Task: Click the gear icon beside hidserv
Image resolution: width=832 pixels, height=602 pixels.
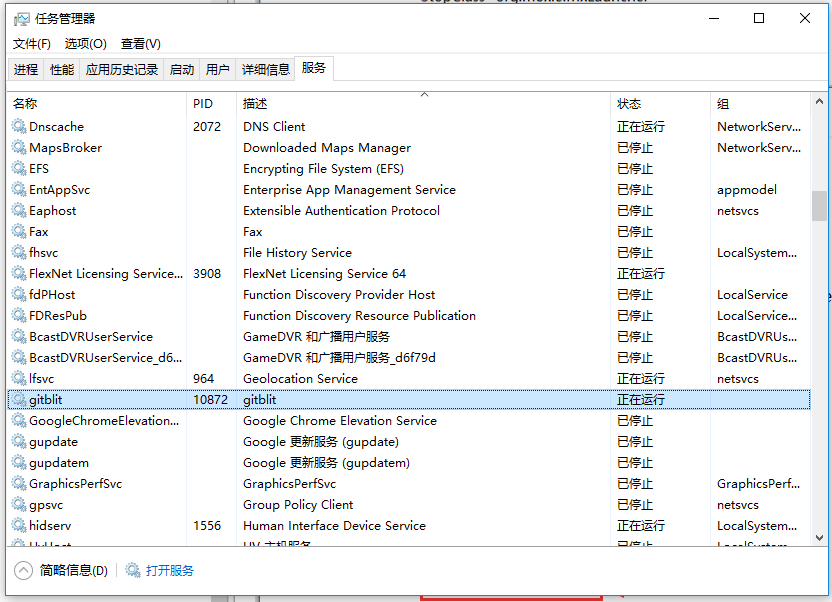Action: click(19, 526)
